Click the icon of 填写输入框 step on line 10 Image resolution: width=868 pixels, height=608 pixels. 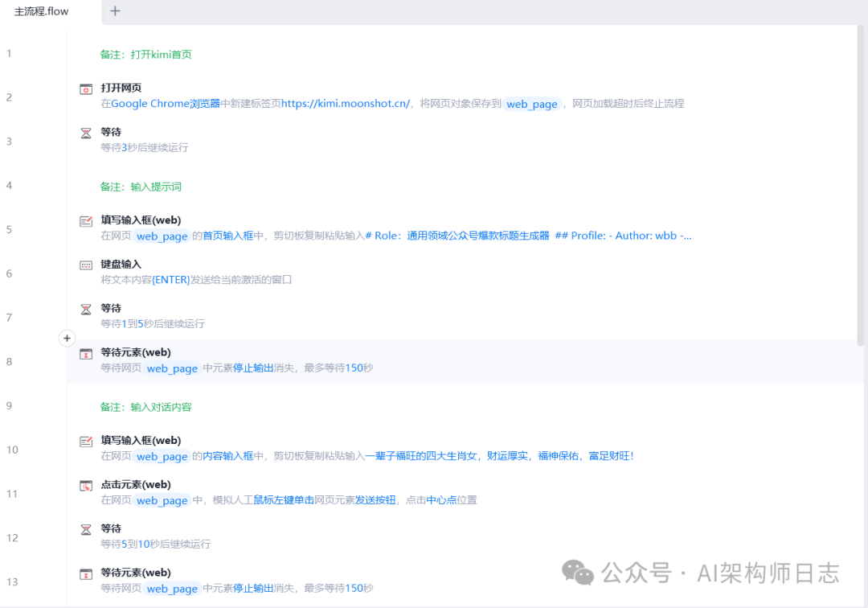coord(86,442)
